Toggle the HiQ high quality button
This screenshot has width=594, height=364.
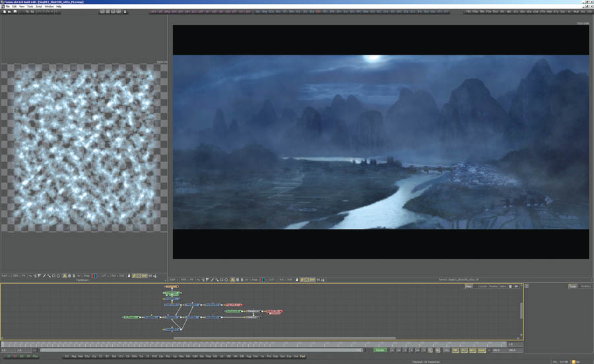(x=455, y=349)
